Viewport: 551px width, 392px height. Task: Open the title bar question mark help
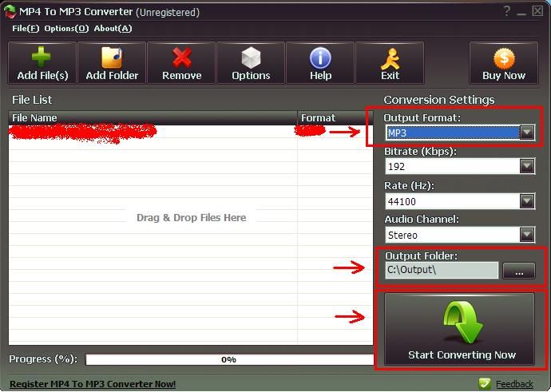[x=506, y=11]
